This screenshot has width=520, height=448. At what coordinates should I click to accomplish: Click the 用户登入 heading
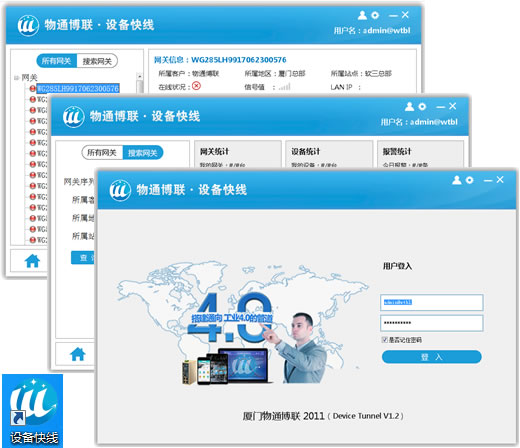pos(397,266)
